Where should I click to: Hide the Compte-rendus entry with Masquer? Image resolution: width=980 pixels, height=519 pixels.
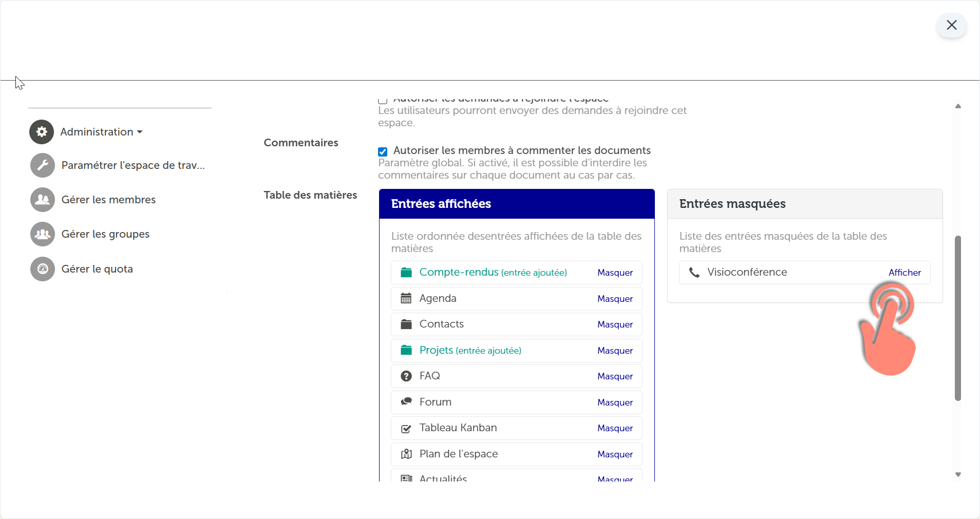[x=615, y=273]
